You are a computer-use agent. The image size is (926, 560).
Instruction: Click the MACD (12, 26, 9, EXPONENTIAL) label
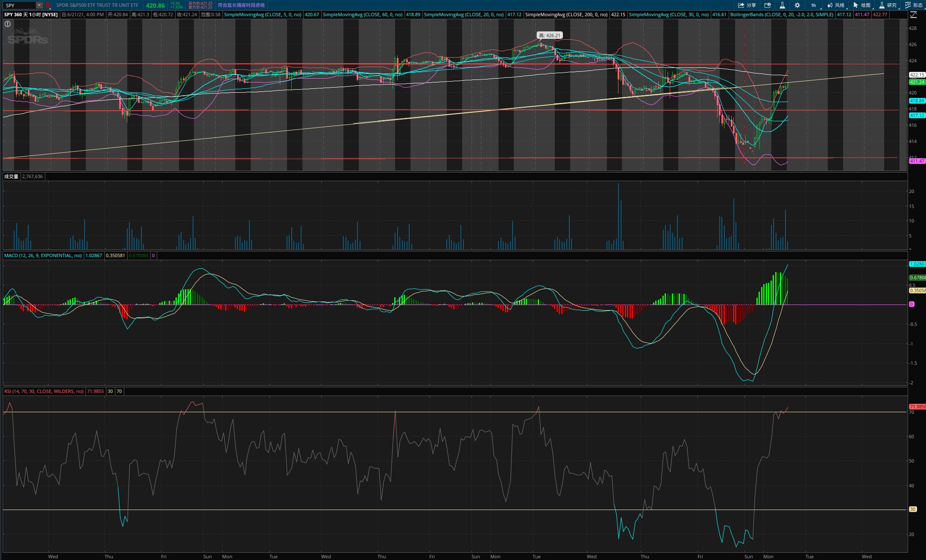[x=43, y=255]
